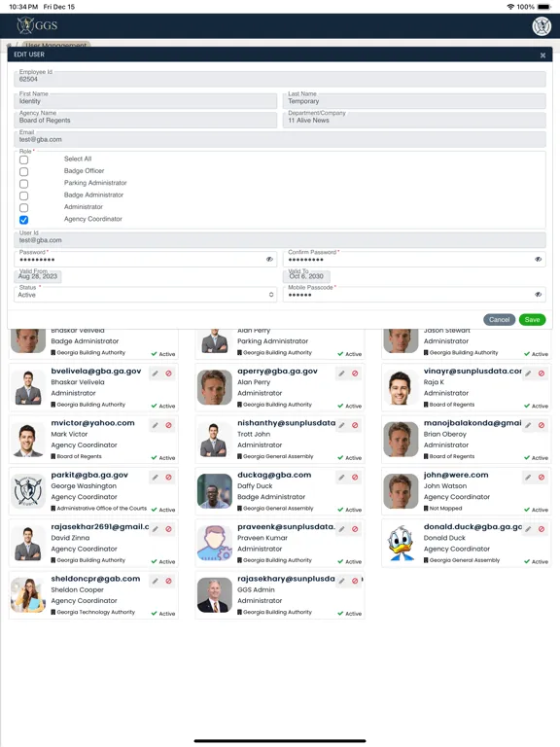The width and height of the screenshot is (560, 747).
Task: Open the Status dropdown
Action: [x=145, y=295]
